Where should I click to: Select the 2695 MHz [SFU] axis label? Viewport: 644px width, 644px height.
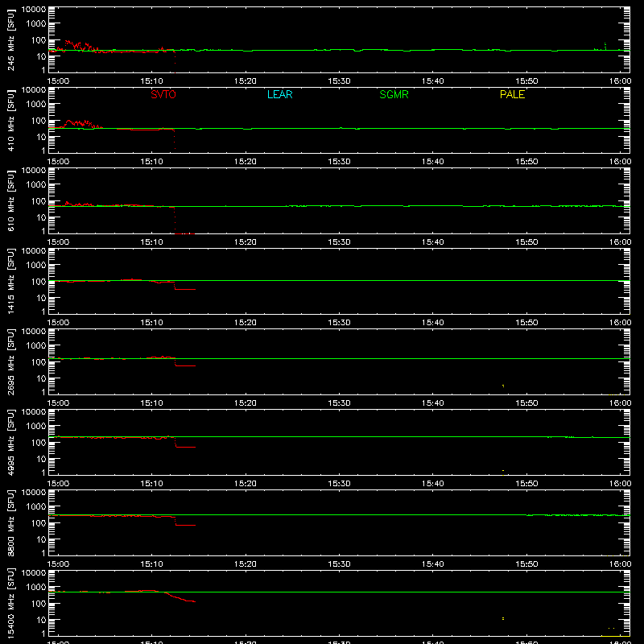pyautogui.click(x=11, y=361)
